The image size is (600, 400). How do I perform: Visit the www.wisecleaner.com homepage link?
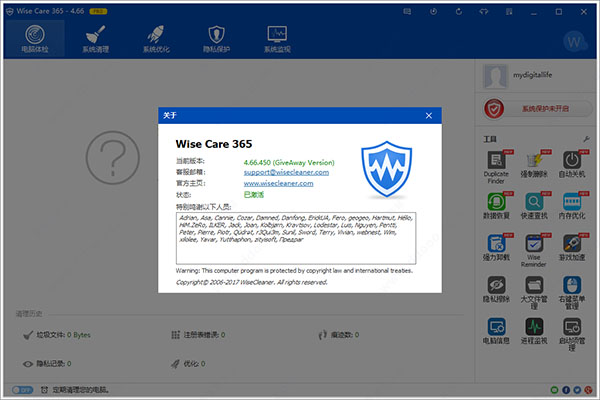coord(279,183)
